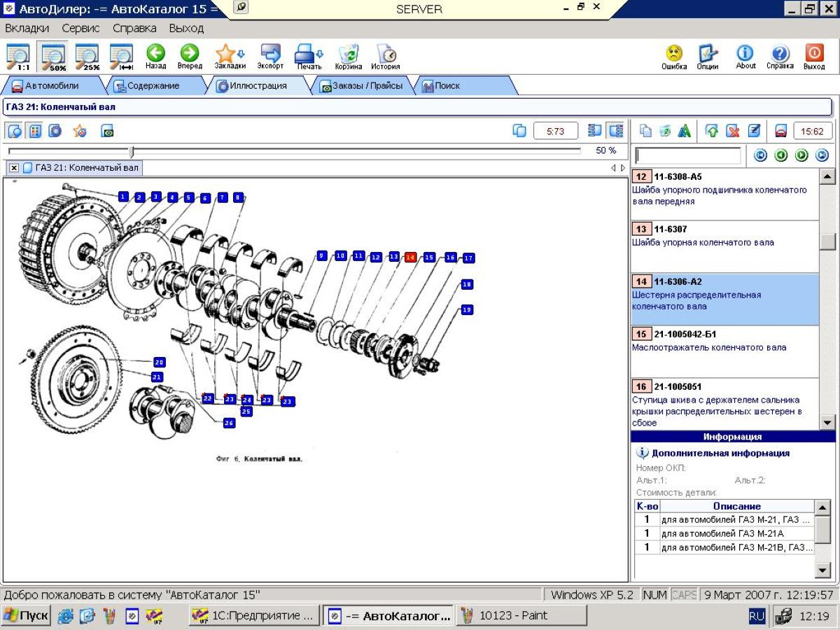Go to previous part record
Screen dimensions: 840x630
pos(781,155)
